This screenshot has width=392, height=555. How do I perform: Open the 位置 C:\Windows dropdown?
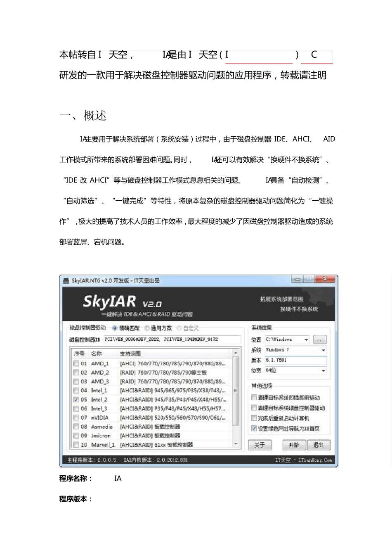click(x=306, y=340)
